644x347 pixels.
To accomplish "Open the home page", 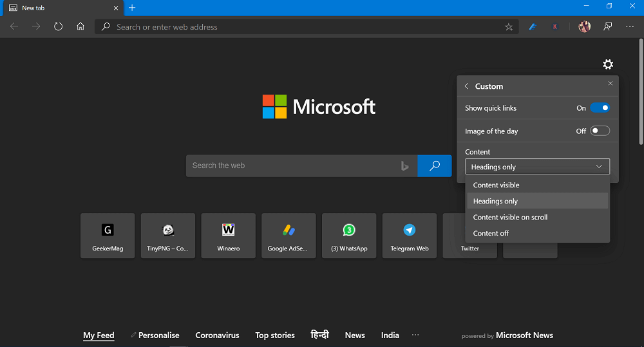I will point(80,26).
